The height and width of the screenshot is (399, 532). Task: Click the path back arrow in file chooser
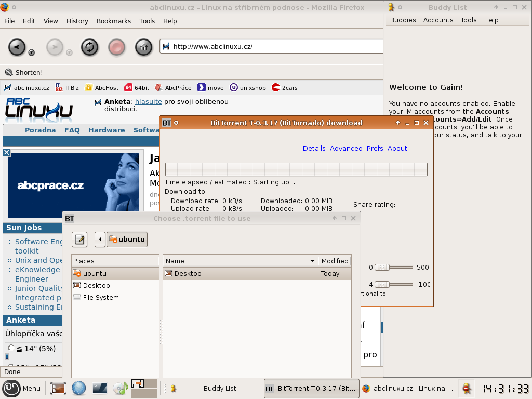coord(100,240)
